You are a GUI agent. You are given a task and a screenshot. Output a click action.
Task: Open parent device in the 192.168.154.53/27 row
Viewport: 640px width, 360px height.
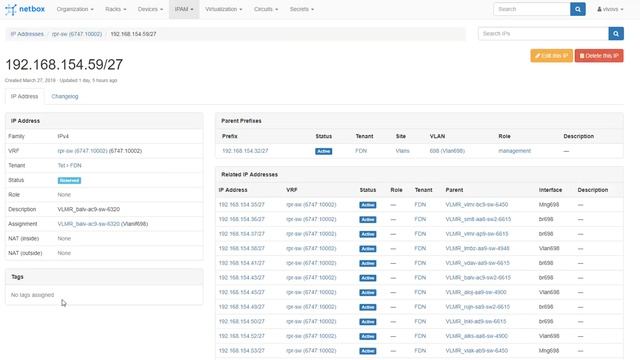477,351
